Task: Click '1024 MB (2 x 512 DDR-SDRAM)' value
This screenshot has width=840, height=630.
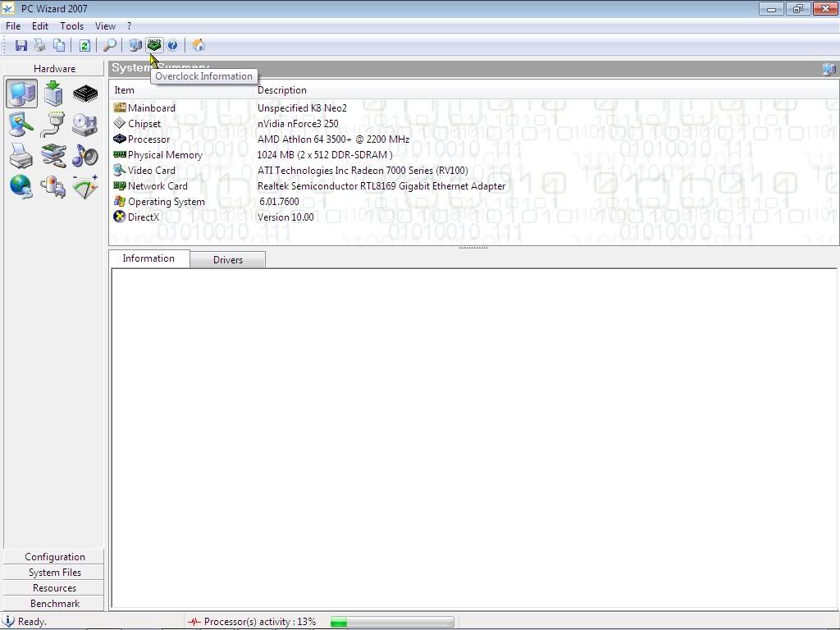Action: 325,154
